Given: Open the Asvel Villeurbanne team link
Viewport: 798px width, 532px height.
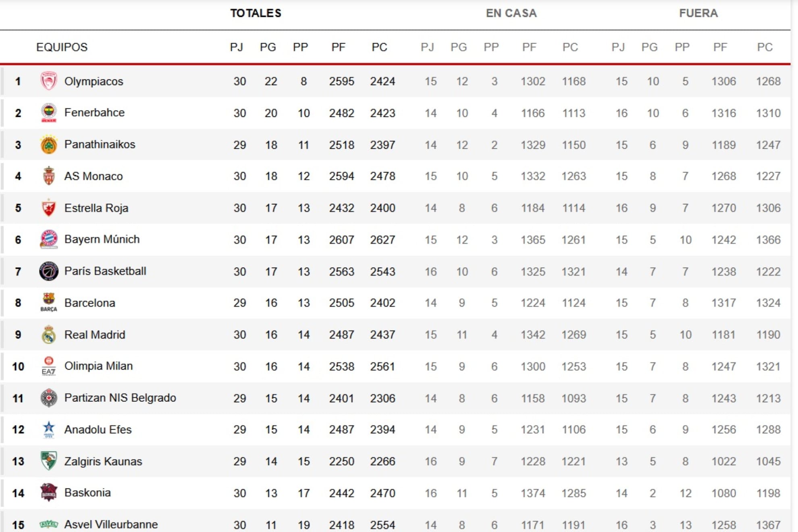Looking at the screenshot, I should tap(111, 524).
